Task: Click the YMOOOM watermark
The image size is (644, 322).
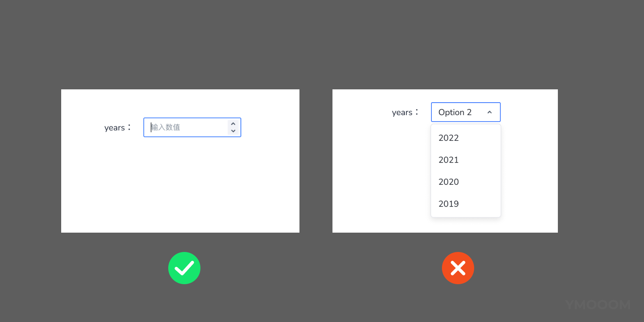Action: pos(598,305)
